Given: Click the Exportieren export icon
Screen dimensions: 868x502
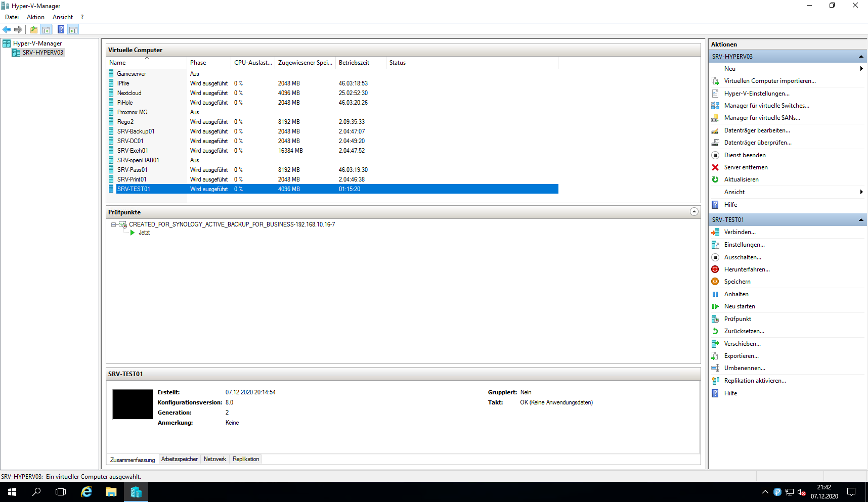Looking at the screenshot, I should pyautogui.click(x=715, y=356).
